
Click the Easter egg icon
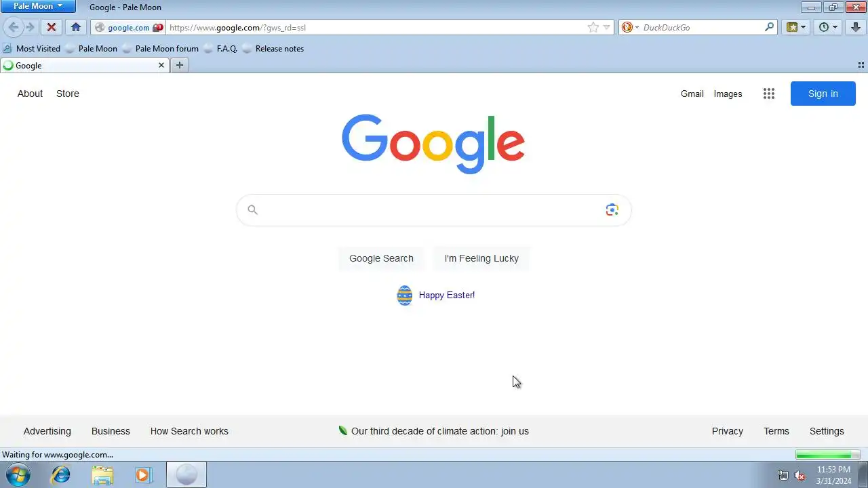(405, 296)
